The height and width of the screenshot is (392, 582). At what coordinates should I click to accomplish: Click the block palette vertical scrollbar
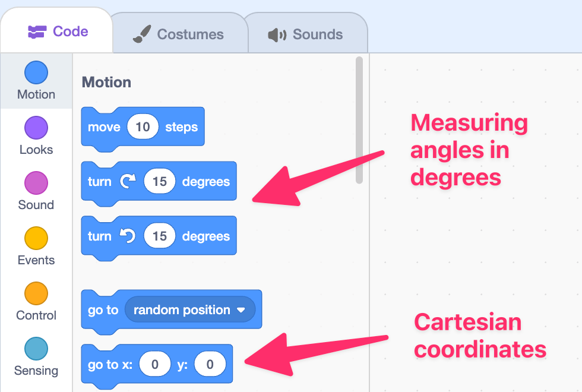point(359,120)
